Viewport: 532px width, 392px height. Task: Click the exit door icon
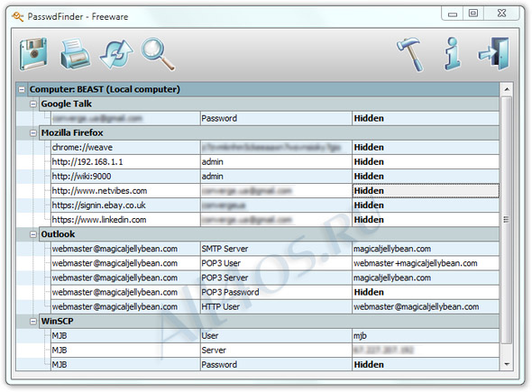494,54
